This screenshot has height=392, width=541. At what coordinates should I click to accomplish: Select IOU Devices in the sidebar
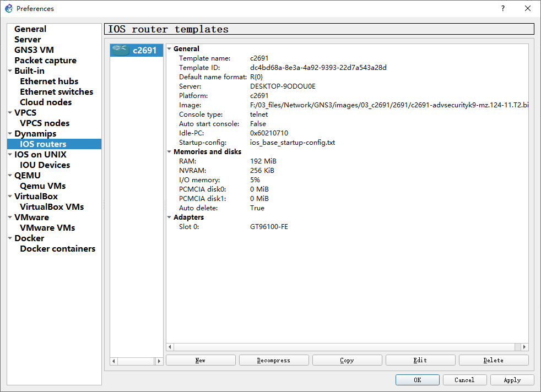45,165
